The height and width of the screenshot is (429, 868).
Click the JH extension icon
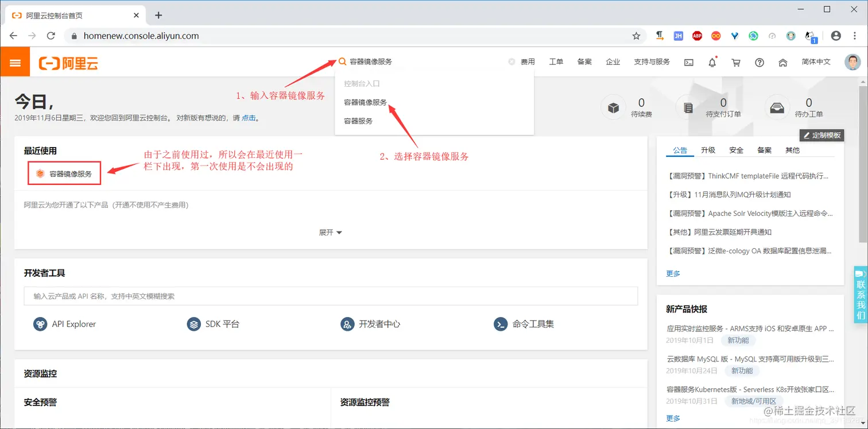pyautogui.click(x=678, y=36)
